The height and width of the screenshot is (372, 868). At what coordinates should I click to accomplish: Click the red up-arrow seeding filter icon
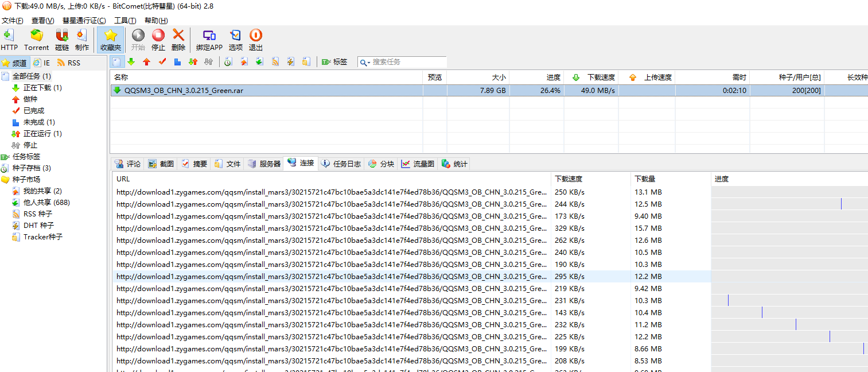coord(146,61)
